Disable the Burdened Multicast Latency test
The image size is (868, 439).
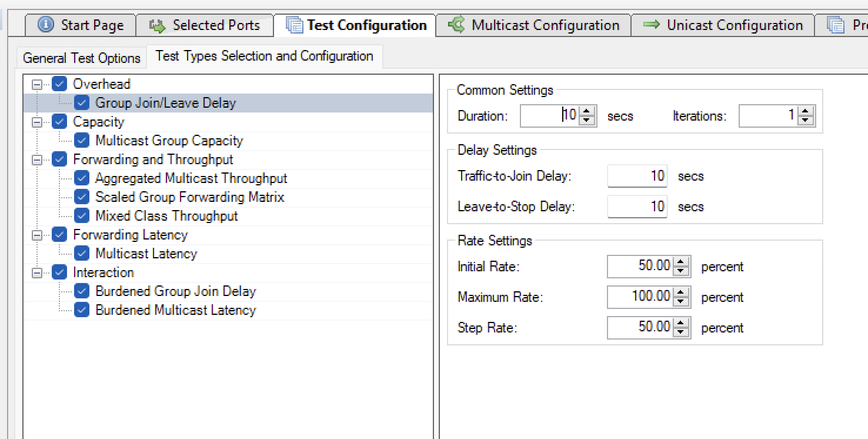click(x=82, y=310)
